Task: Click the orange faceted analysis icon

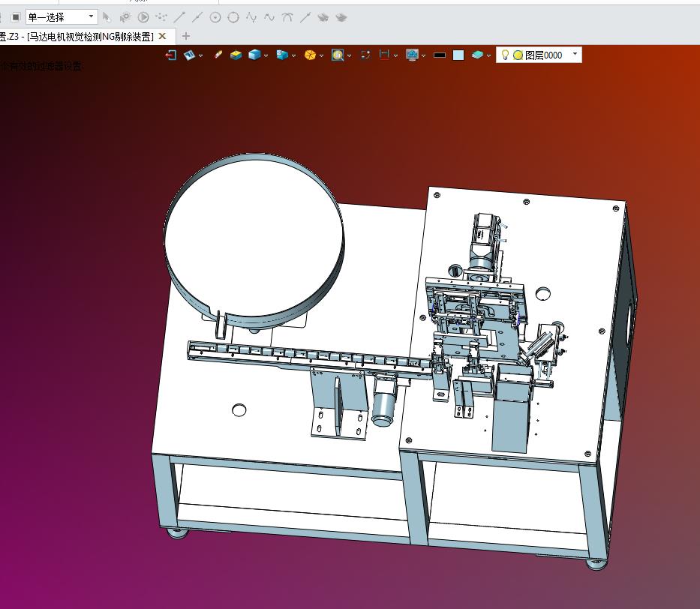Action: 310,55
